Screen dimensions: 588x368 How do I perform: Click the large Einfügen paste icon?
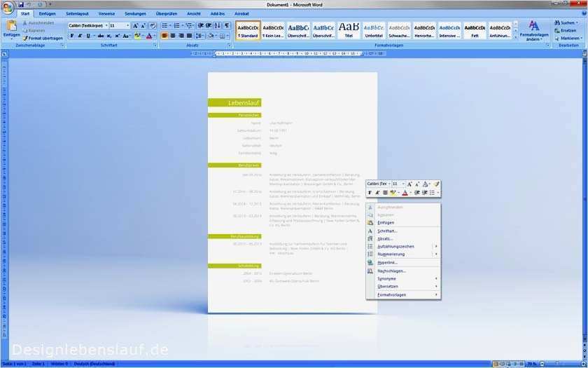(11, 25)
